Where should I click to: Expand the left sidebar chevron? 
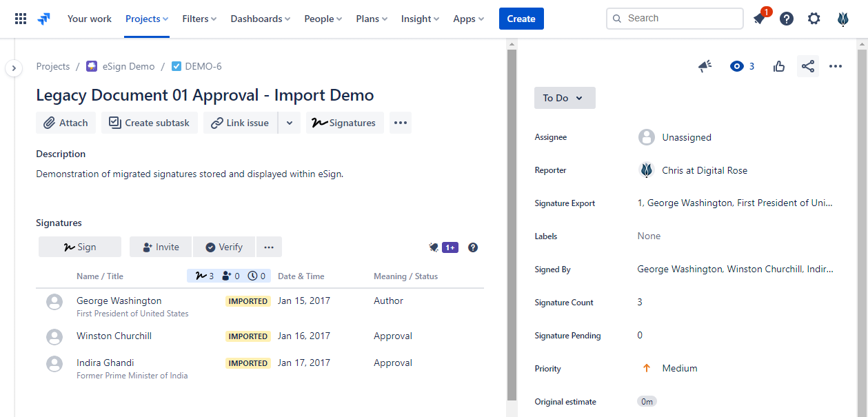tap(14, 68)
